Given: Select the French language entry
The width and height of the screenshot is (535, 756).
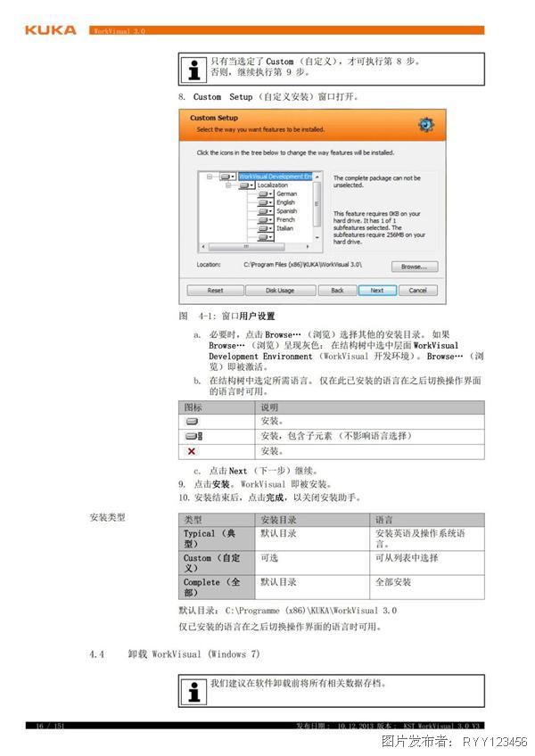Looking at the screenshot, I should point(285,220).
